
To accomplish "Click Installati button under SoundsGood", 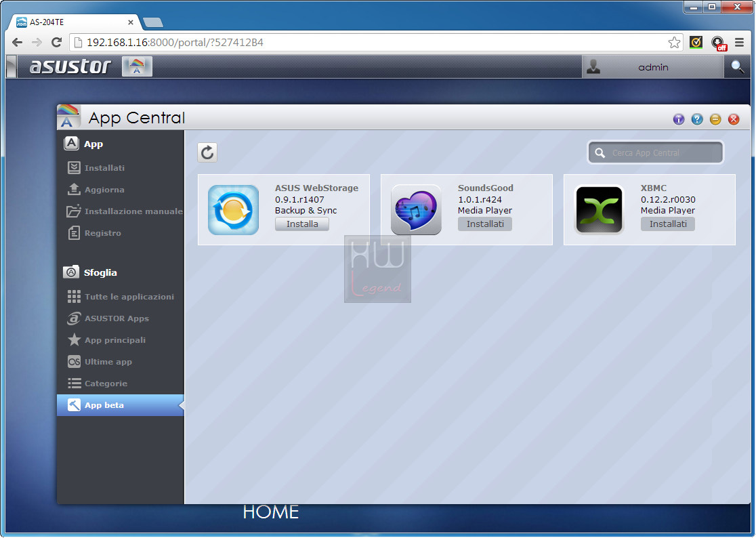I will coord(485,224).
